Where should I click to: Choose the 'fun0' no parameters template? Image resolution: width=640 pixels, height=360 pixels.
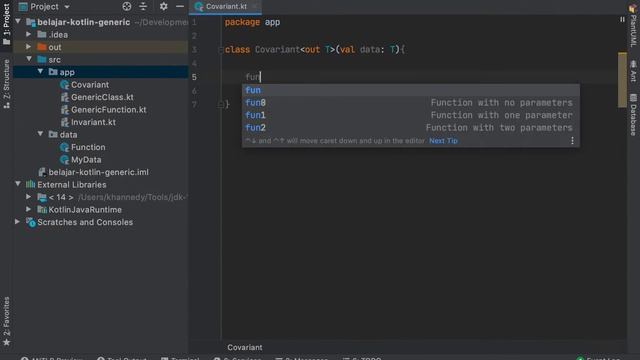(411, 102)
